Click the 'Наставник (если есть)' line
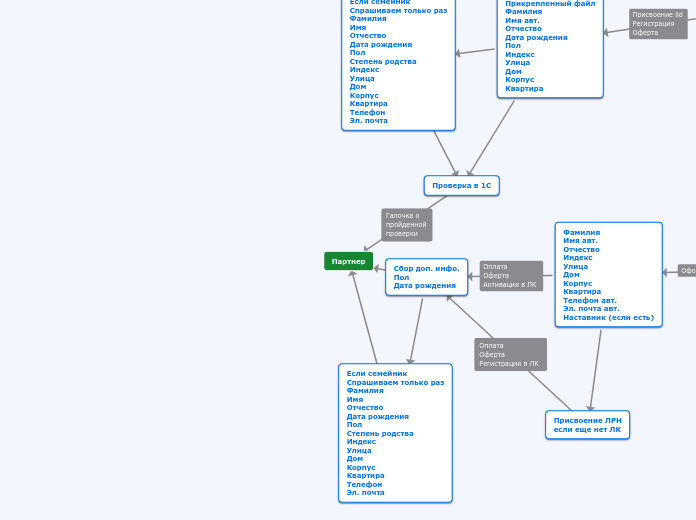 pos(609,318)
